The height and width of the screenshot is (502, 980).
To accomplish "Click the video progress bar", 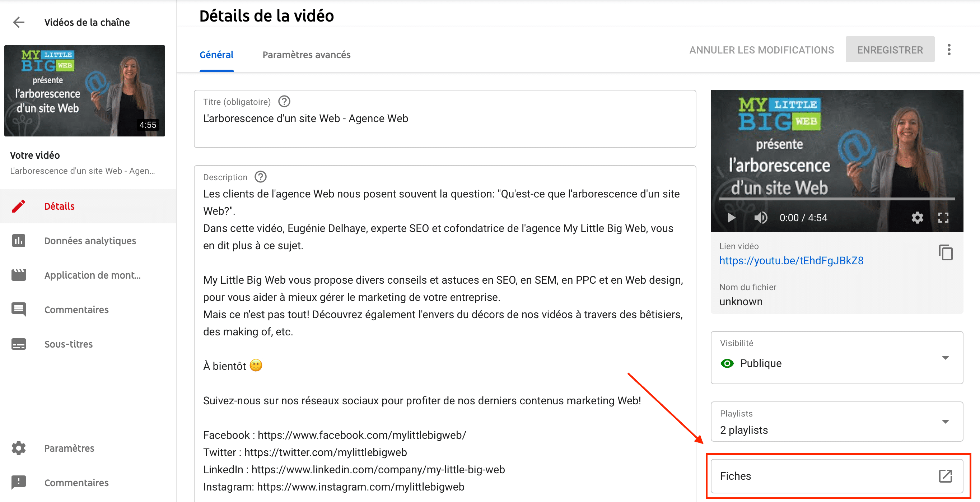I will (836, 199).
